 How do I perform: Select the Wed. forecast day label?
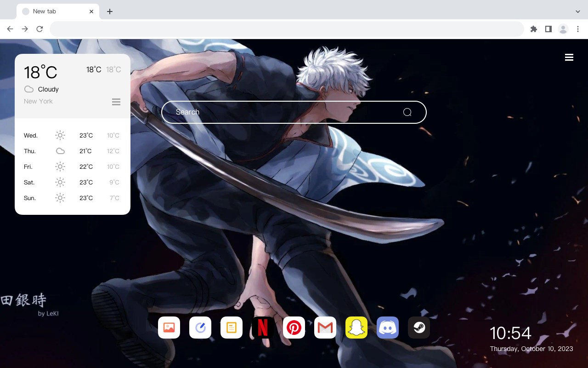click(x=31, y=135)
